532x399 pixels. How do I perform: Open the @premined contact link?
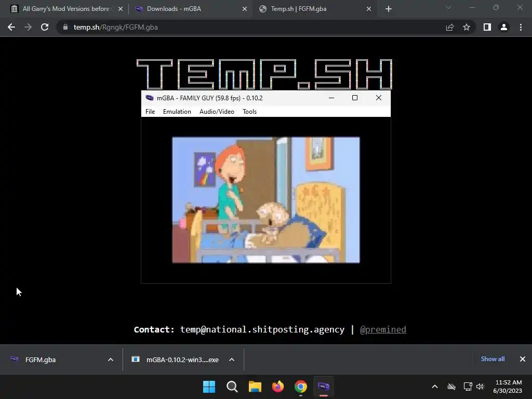coord(383,329)
